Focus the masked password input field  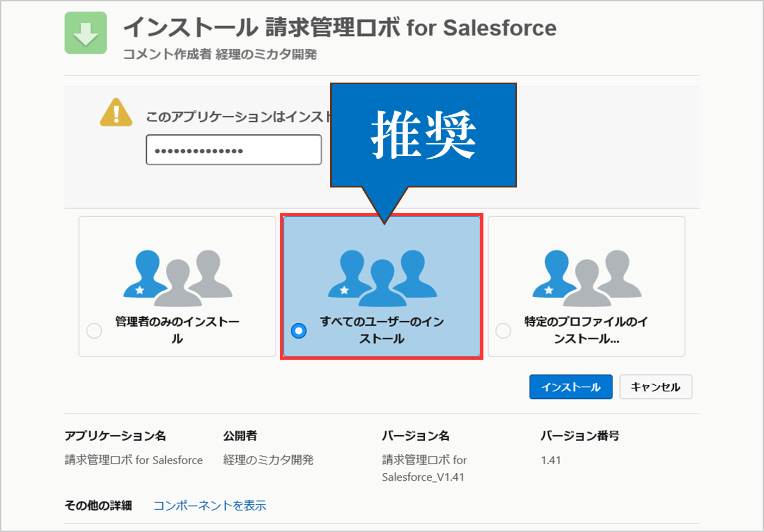point(233,150)
